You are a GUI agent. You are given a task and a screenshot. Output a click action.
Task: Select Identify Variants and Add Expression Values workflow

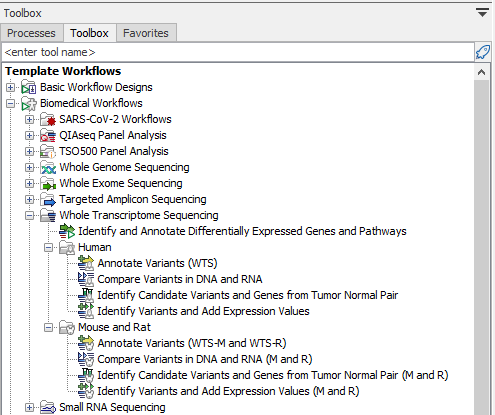coord(203,311)
